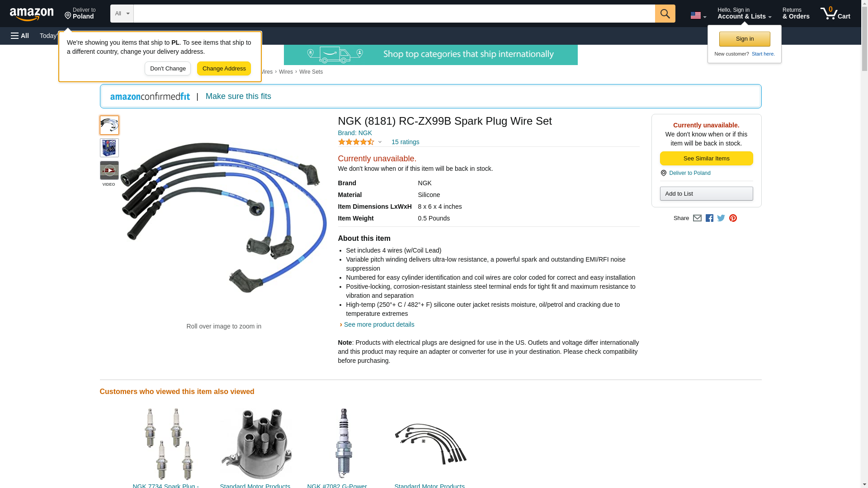This screenshot has height=488, width=868.
Task: Play the product VIDEO thumbnail
Action: click(109, 171)
